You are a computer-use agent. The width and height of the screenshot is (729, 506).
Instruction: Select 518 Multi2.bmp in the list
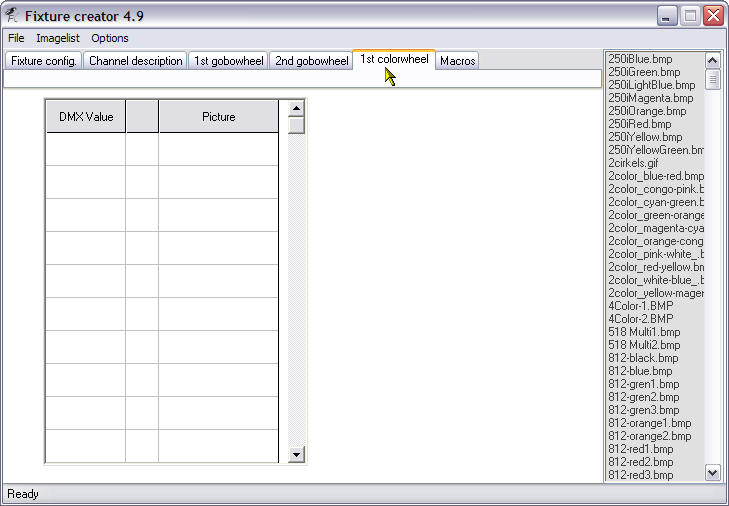[x=644, y=345]
